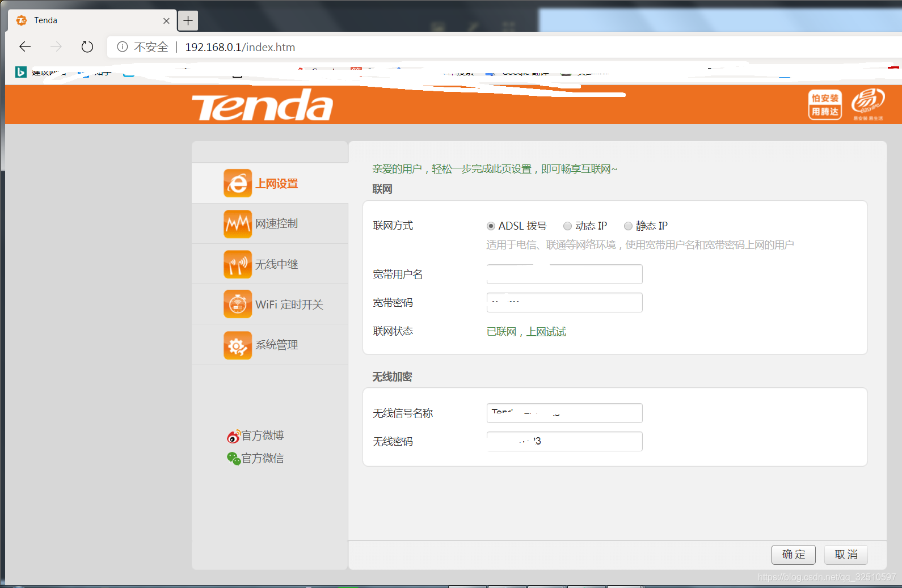Select ADSL 拨号 connection type
902x588 pixels.
(491, 226)
